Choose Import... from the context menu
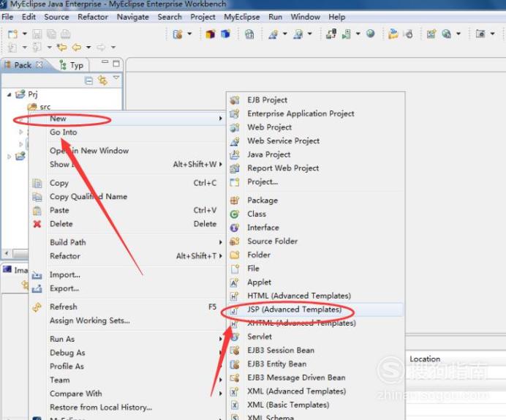506x420 pixels. (127, 274)
